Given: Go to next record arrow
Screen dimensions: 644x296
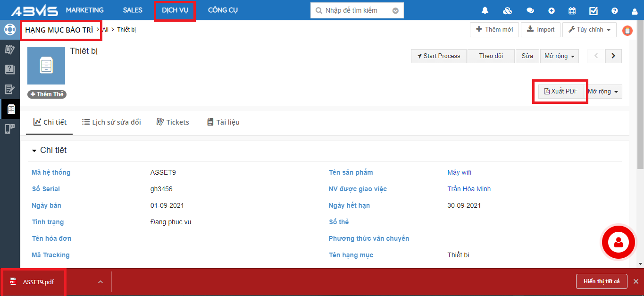Looking at the screenshot, I should pos(613,56).
